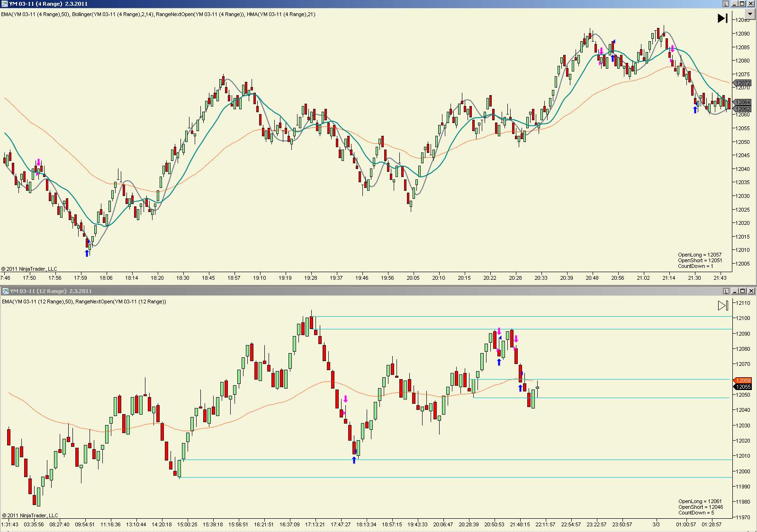
Task: Click the 12072 price marker on top chart
Action: 742,83
